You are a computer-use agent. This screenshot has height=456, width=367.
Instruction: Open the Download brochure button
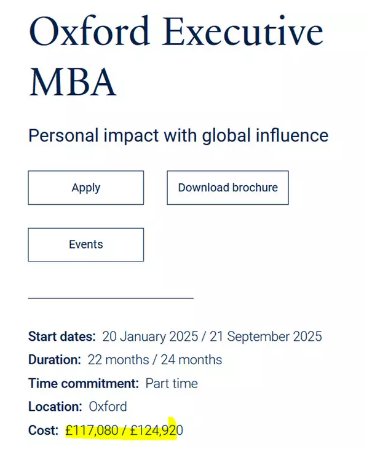[228, 188]
